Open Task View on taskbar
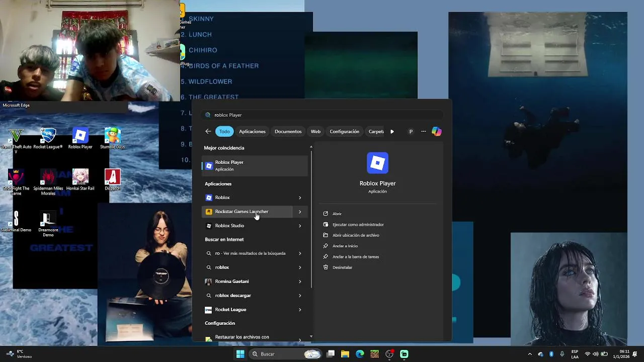 click(x=331, y=354)
